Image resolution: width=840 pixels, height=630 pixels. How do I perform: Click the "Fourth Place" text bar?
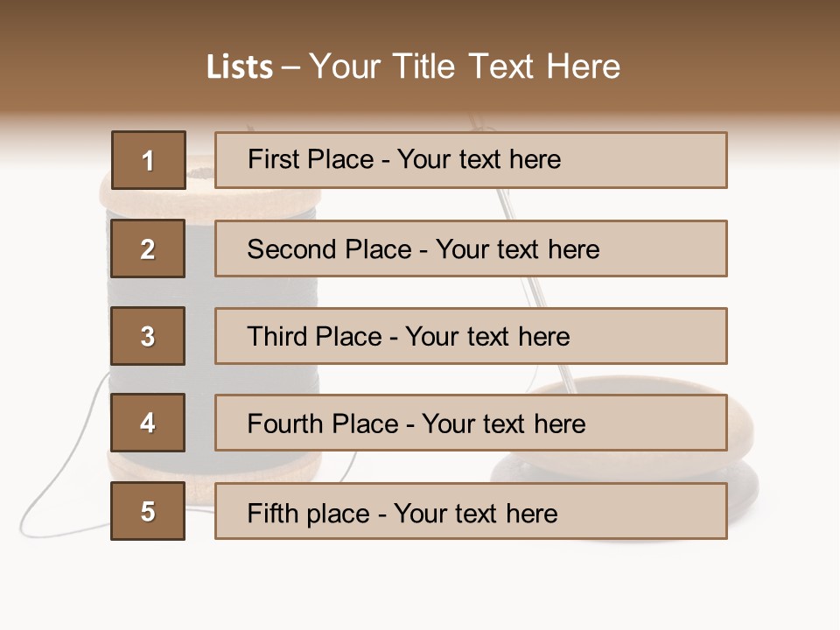pyautogui.click(x=471, y=423)
